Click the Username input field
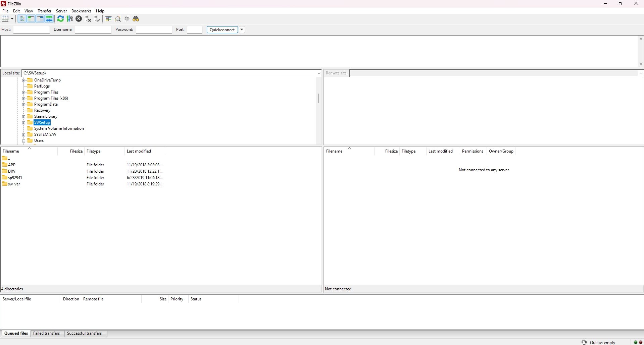The height and width of the screenshot is (345, 644). click(93, 30)
